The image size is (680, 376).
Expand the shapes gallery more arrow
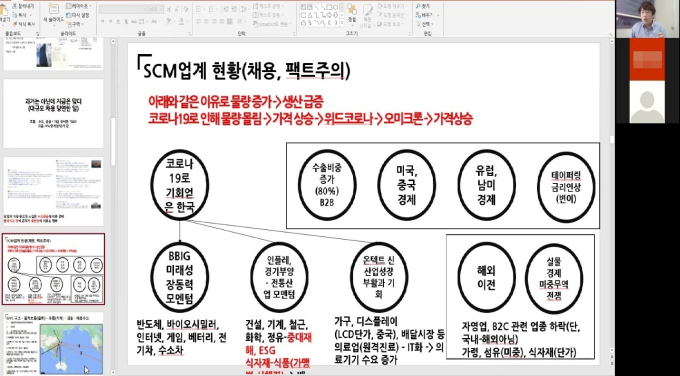pos(342,23)
